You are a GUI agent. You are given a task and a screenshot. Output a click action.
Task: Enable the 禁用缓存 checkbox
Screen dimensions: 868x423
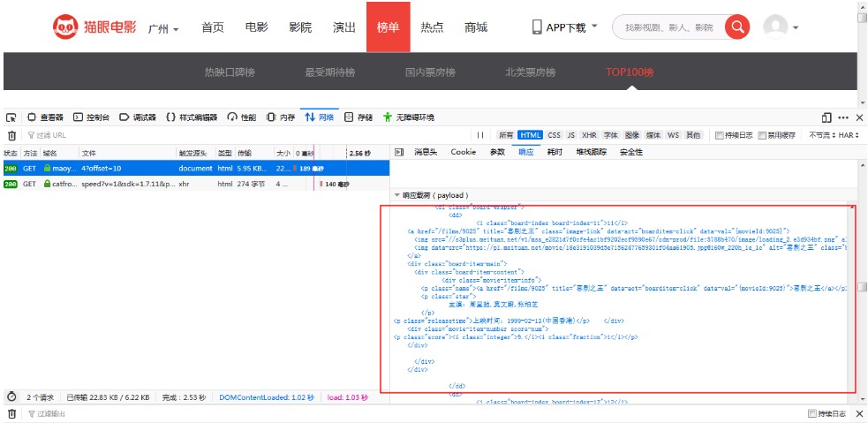(x=762, y=136)
